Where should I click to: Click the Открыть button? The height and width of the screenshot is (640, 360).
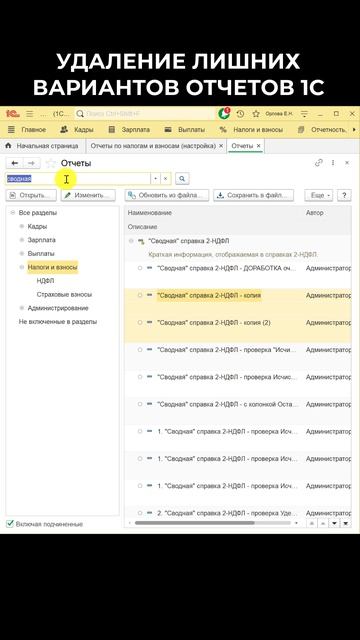31,196
